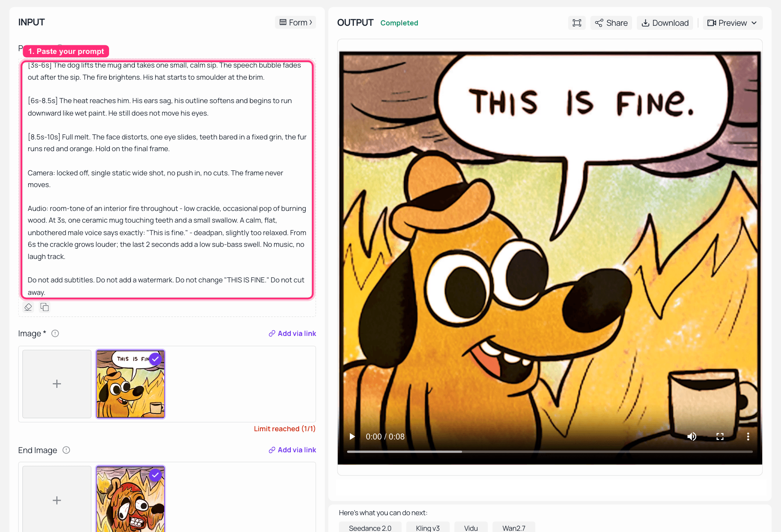Select the This Is Fine dog thumbnail

(x=130, y=384)
